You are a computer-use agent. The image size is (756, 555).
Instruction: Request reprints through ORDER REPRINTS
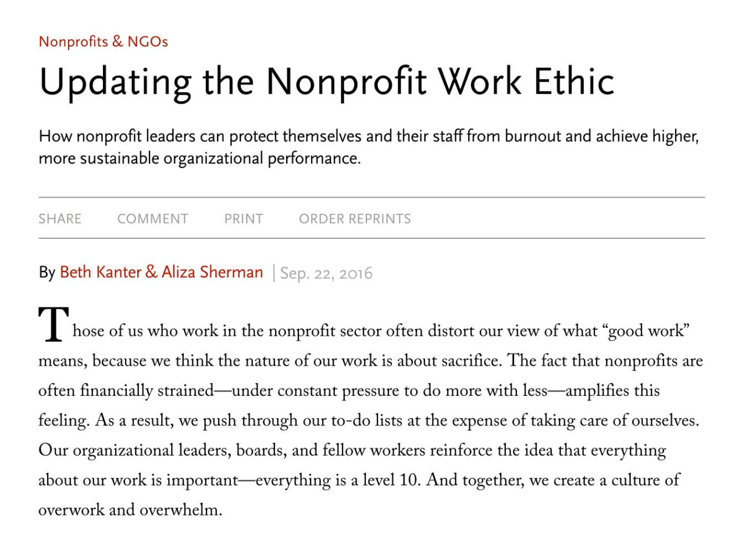pyautogui.click(x=355, y=219)
